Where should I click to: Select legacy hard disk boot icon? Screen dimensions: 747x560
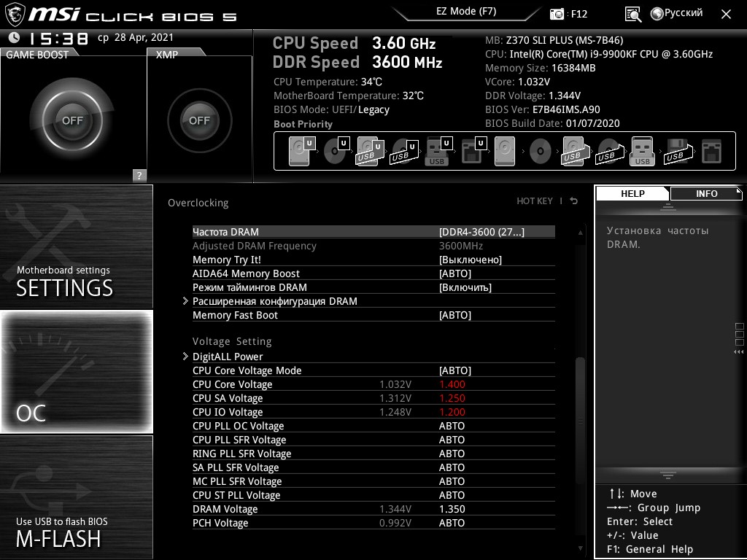click(505, 151)
